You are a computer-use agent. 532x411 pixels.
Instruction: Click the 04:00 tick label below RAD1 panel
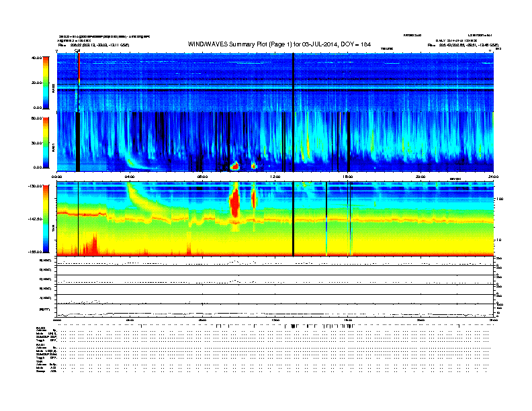click(x=130, y=177)
